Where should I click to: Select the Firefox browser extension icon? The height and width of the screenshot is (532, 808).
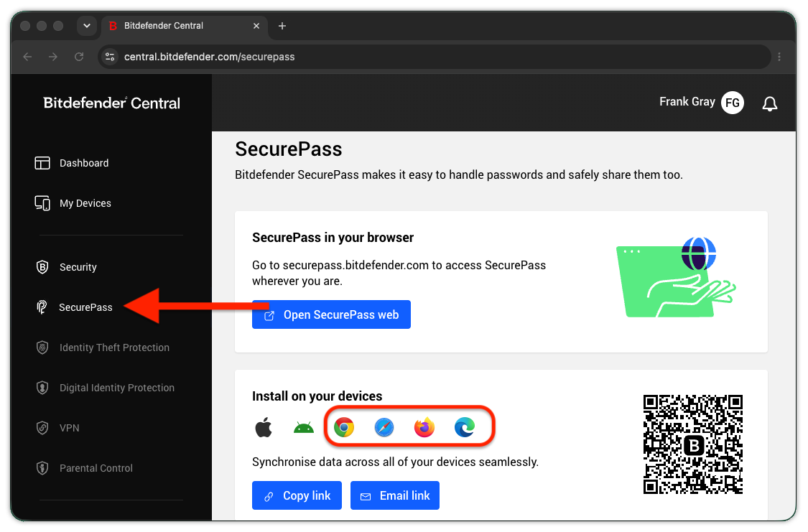(x=424, y=427)
